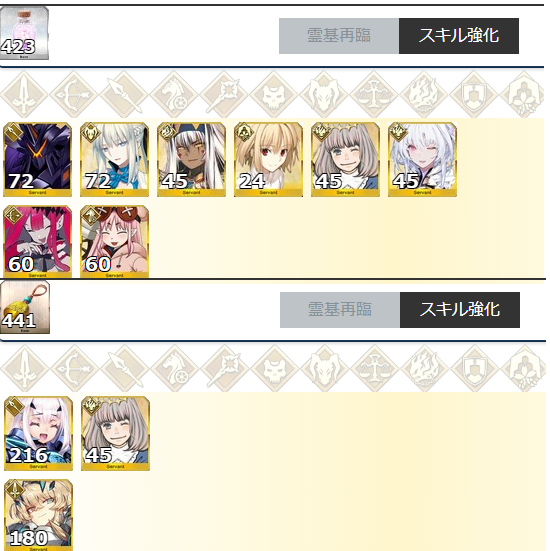The height and width of the screenshot is (551, 550).
Task: Select the Ruler scales class filter in top row
Action: point(374,94)
